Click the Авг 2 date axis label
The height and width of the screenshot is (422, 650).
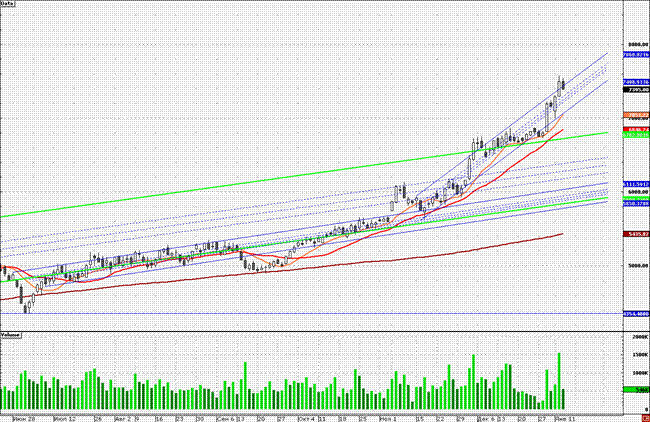point(123,419)
